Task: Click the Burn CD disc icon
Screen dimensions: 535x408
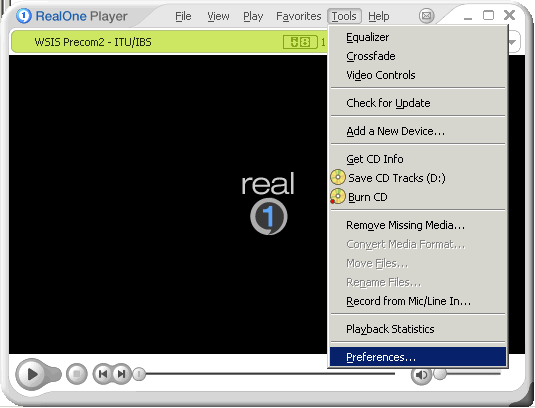Action: (338, 197)
